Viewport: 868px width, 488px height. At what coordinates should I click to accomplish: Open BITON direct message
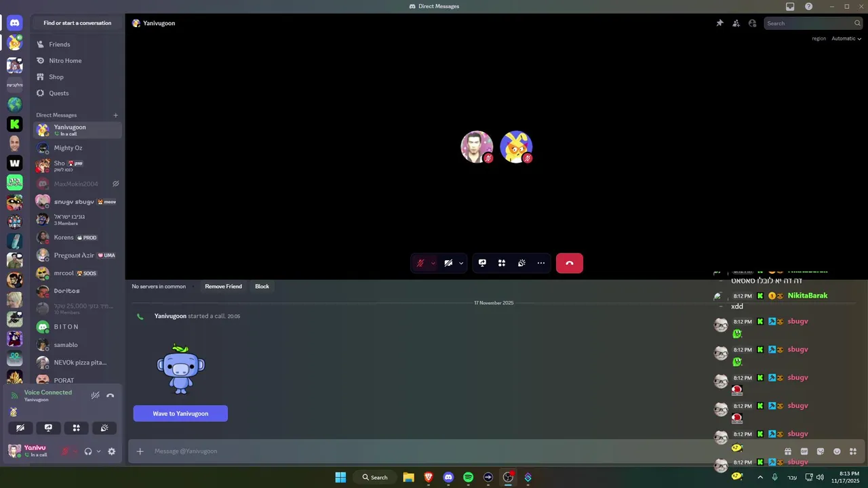pyautogui.click(x=77, y=327)
